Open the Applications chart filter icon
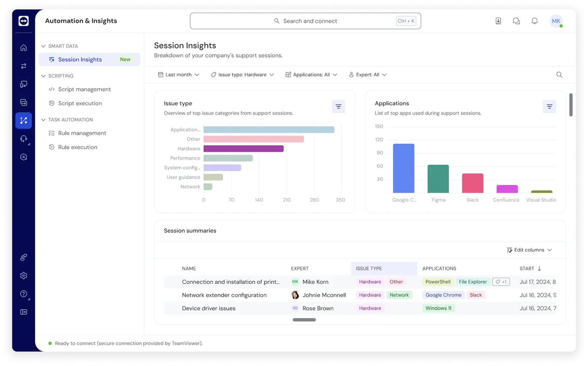 pyautogui.click(x=549, y=107)
